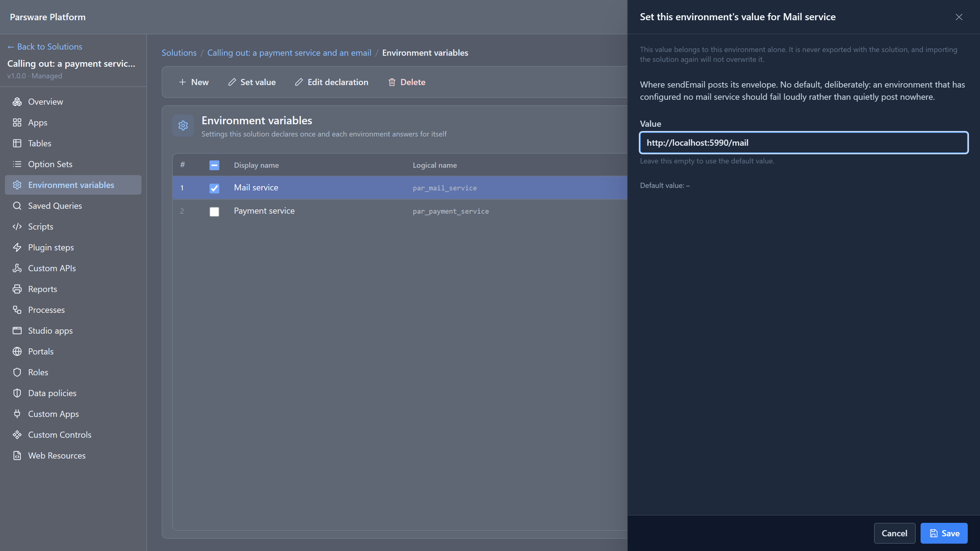Open the Solutions breadcrumb link
Viewport: 980px width, 551px height.
click(x=179, y=53)
